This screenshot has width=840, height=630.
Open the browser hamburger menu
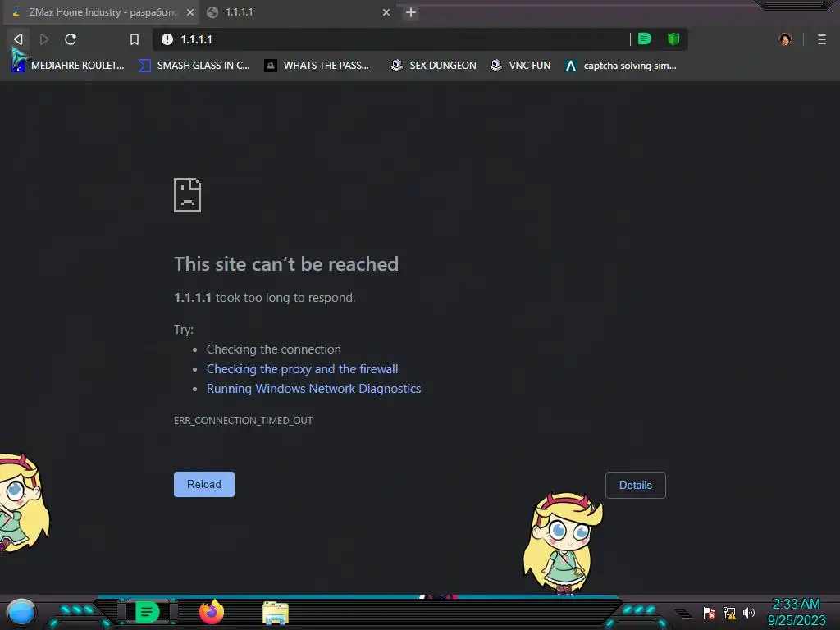(822, 39)
